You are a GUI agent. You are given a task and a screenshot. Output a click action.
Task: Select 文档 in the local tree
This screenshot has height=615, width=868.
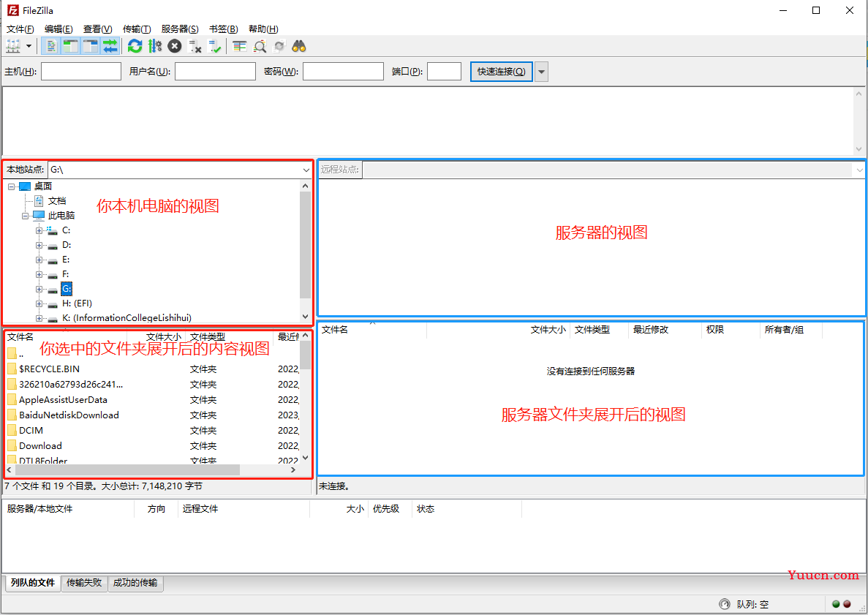click(x=57, y=201)
